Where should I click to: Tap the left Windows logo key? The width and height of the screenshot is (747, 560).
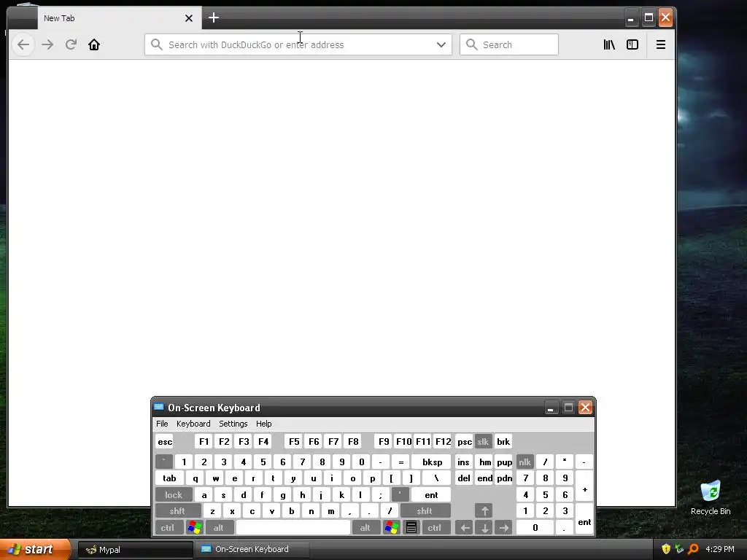pos(194,528)
